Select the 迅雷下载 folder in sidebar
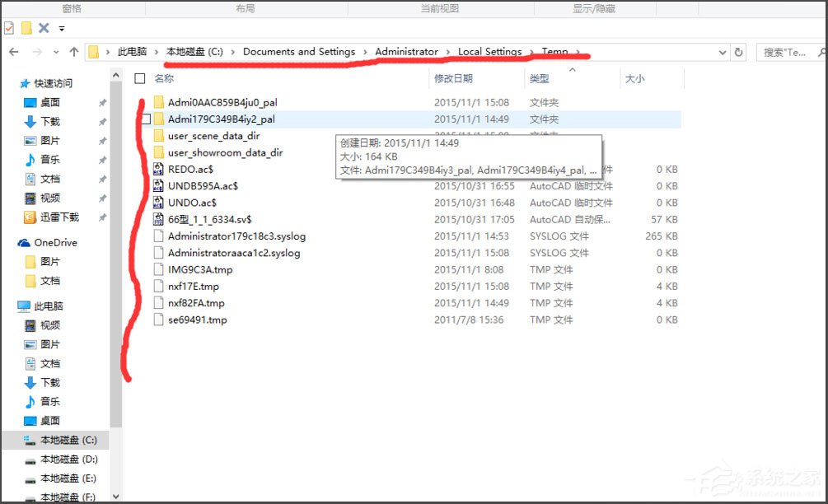 [58, 217]
